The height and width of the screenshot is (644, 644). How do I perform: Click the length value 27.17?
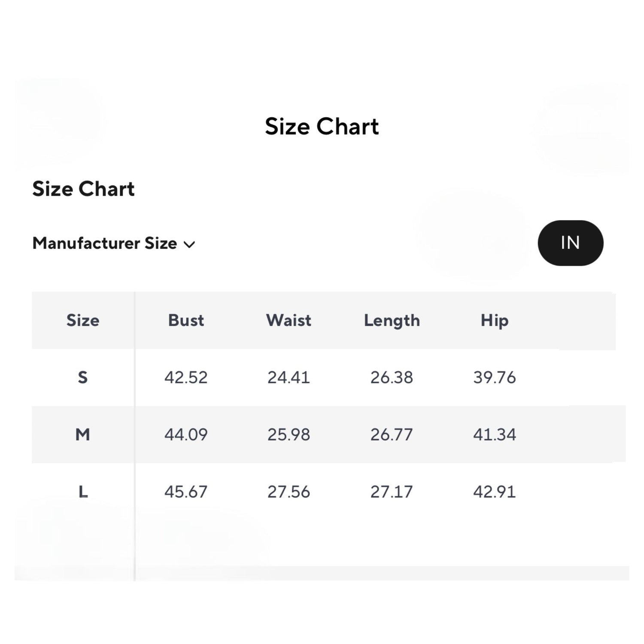(392, 492)
